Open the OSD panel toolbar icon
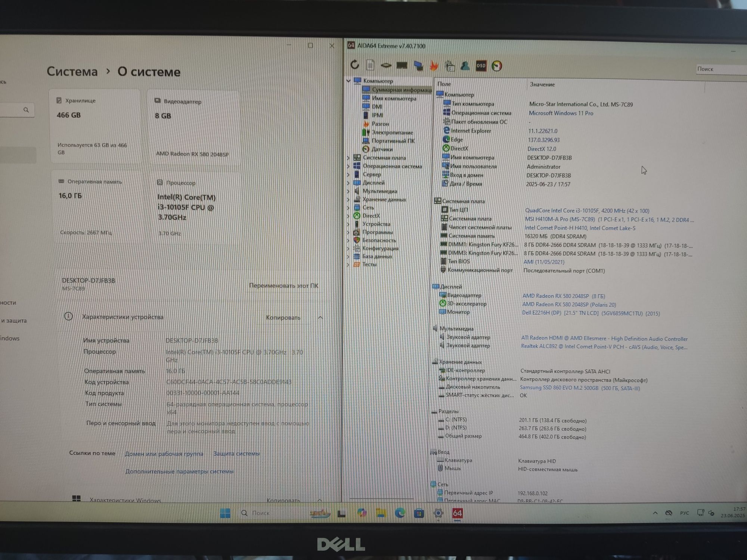This screenshot has height=560, width=747. click(481, 66)
